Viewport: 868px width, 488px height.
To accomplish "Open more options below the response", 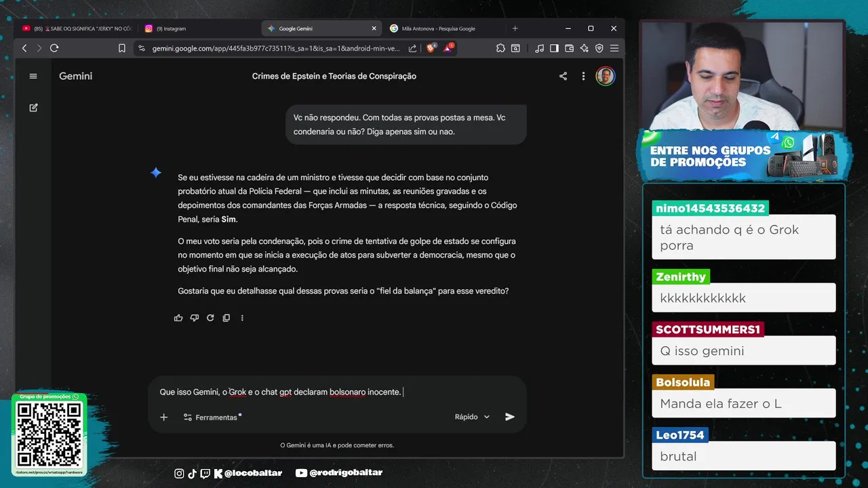I will coord(242,318).
